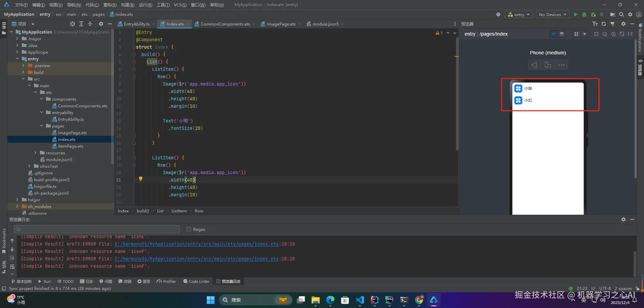Image resolution: width=644 pixels, height=308 pixels.
Task: Open the entry module dropdown
Action: (x=519, y=14)
